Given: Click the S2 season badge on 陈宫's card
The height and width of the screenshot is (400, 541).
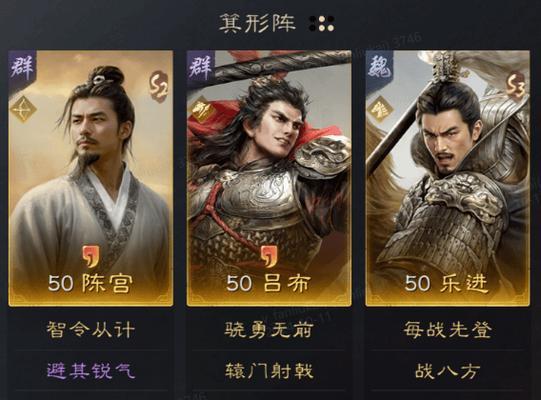Looking at the screenshot, I should pos(158,86).
